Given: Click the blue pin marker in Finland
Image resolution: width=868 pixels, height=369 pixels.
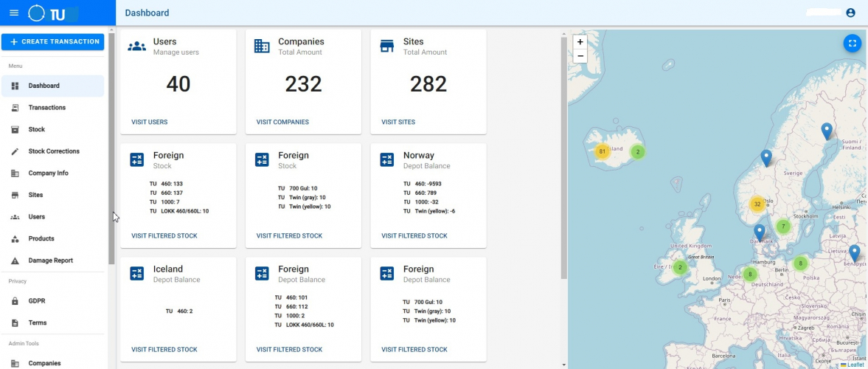Looking at the screenshot, I should [x=827, y=131].
